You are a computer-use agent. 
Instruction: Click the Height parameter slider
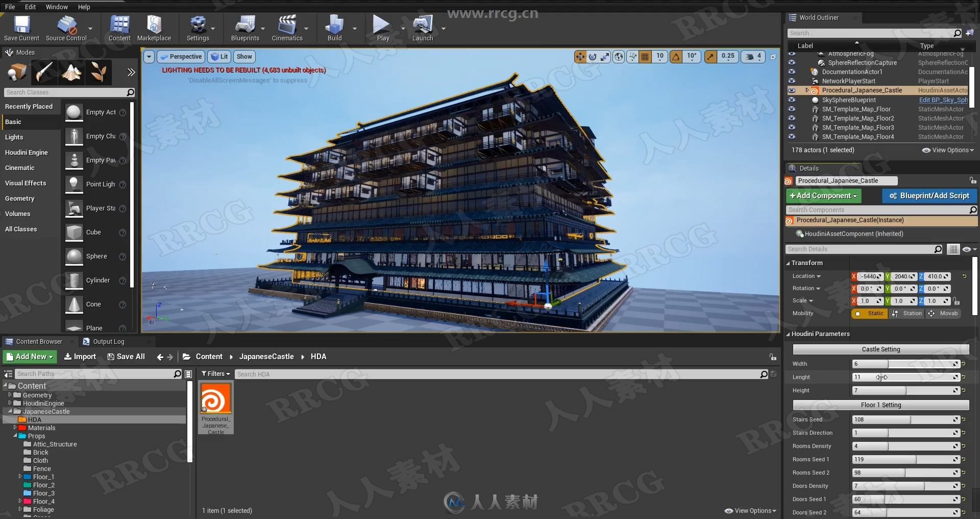[906, 390]
